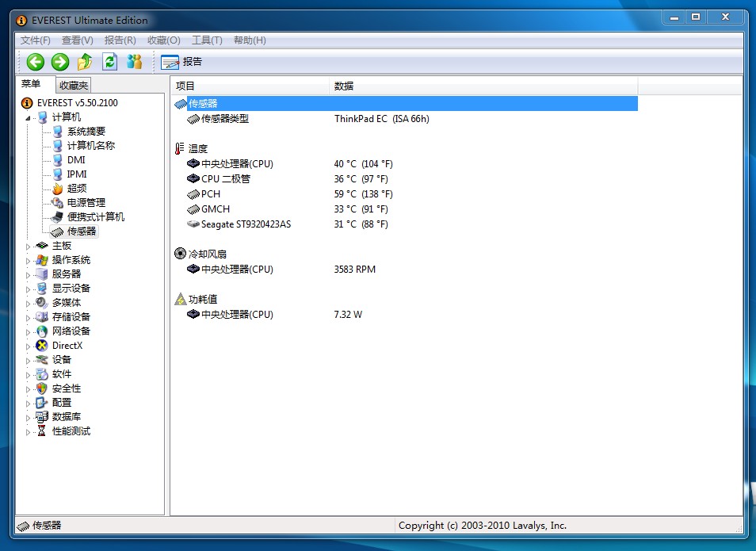Viewport: 756px width, 551px height.
Task: Click the 存储设备 drive icon
Action: pyautogui.click(x=42, y=317)
